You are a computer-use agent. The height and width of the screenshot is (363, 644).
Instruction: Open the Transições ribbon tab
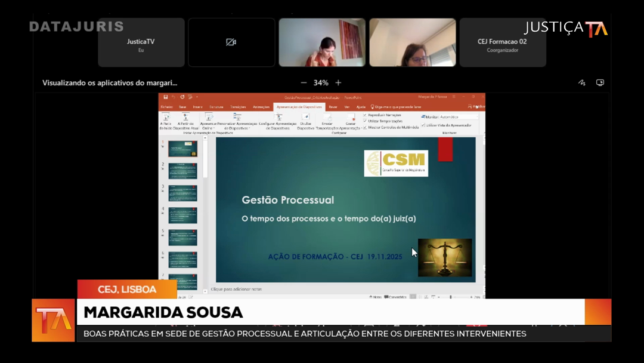238,107
